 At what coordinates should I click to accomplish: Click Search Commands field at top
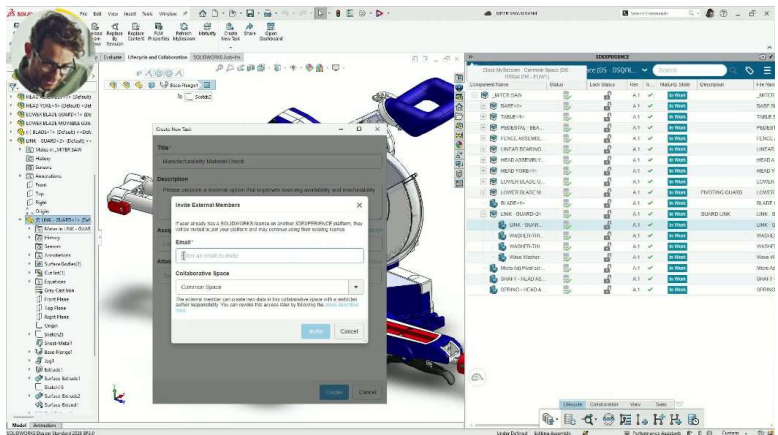[x=660, y=13]
